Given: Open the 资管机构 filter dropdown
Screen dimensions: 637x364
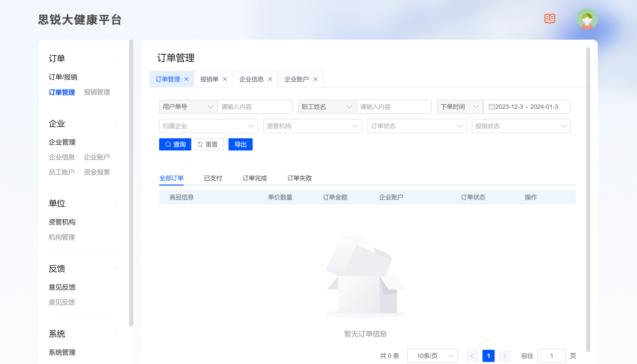Looking at the screenshot, I should pos(313,126).
